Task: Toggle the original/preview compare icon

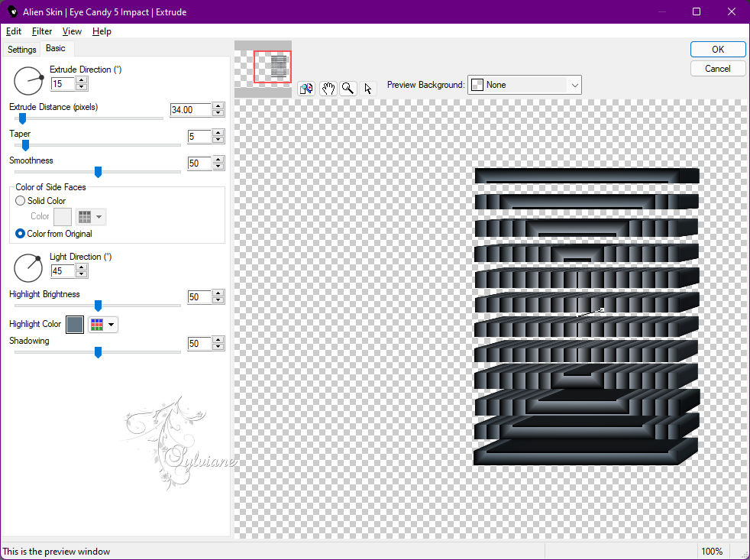Action: click(x=306, y=89)
